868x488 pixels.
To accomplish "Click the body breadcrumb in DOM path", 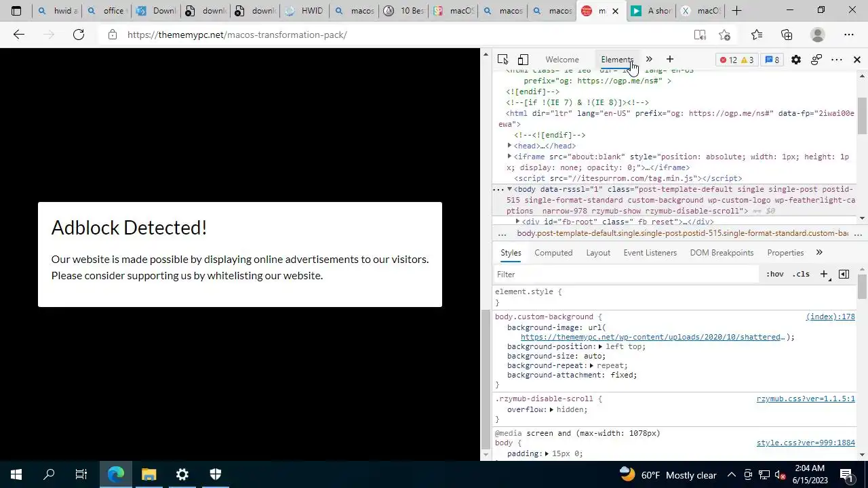I will (682, 233).
